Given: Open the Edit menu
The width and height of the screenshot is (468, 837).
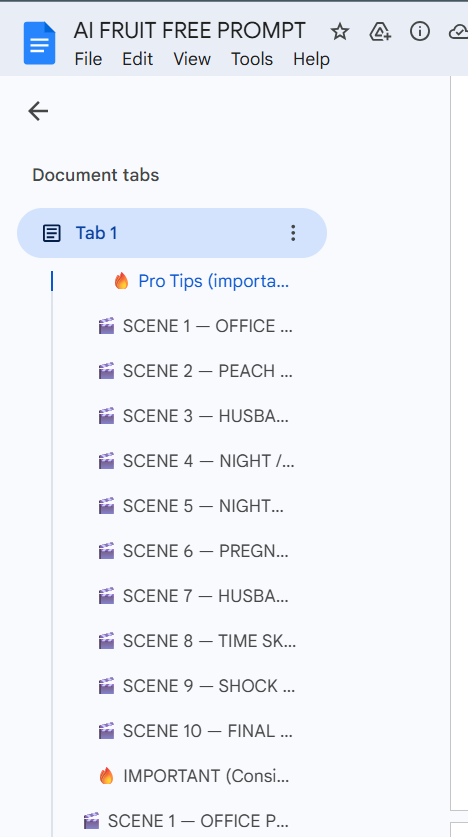Looking at the screenshot, I should [138, 59].
